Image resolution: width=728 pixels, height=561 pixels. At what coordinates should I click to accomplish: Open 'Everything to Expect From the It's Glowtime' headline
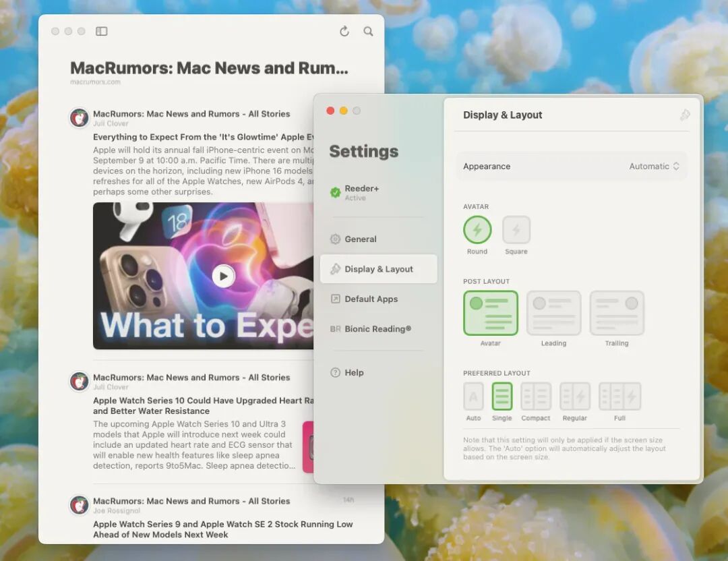pos(204,137)
